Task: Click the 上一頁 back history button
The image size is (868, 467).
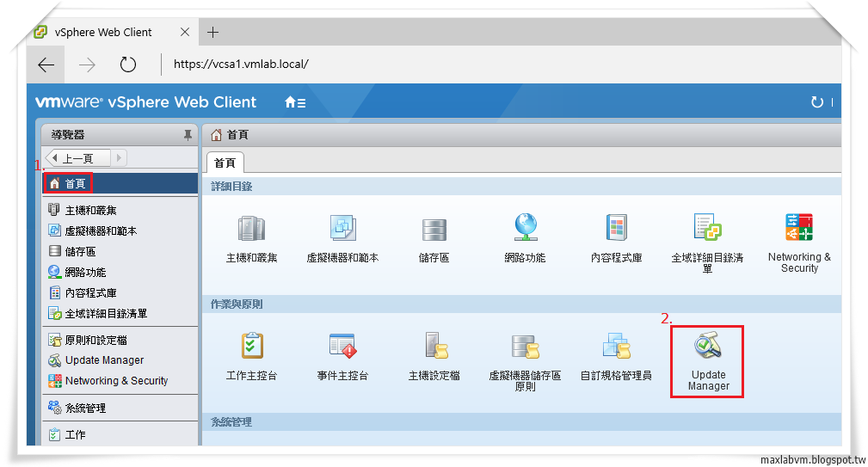Action: (78, 158)
